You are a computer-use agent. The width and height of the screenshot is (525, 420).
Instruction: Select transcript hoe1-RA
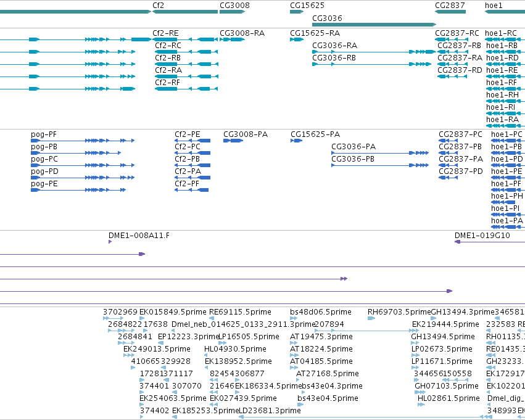[506, 126]
